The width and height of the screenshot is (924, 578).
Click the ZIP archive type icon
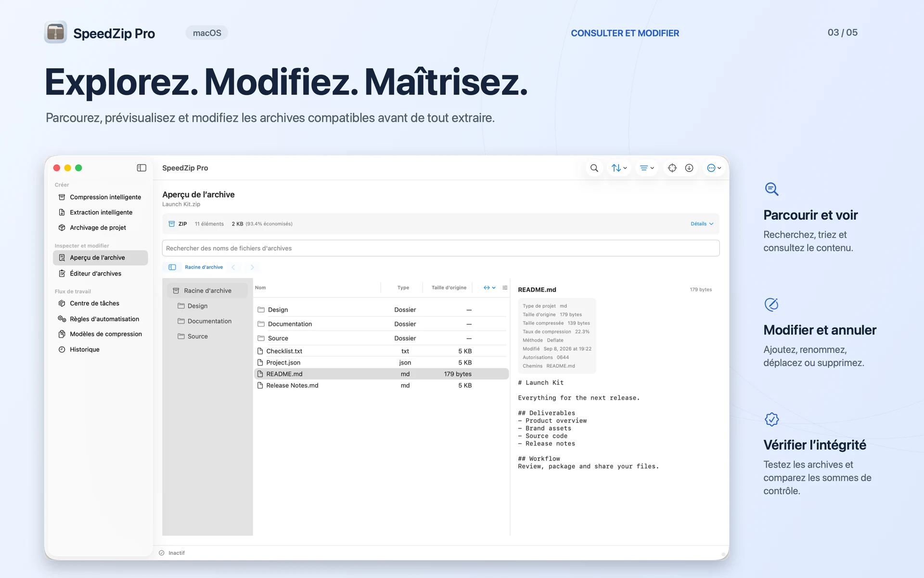coord(172,224)
